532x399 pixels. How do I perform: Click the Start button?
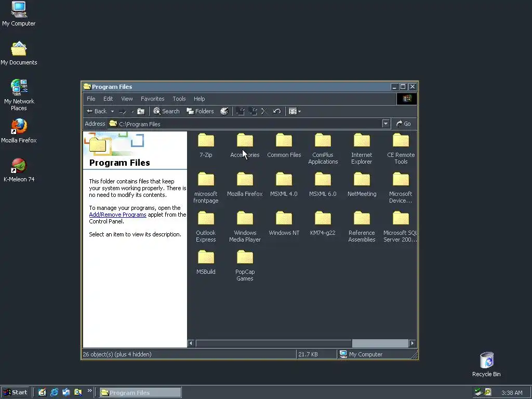15,393
